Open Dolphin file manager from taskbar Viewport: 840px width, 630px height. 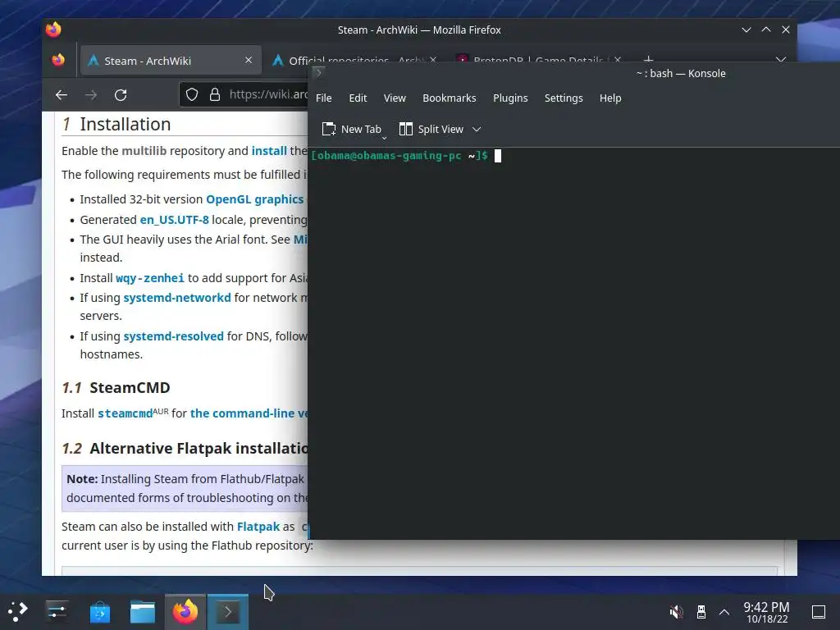click(x=143, y=611)
